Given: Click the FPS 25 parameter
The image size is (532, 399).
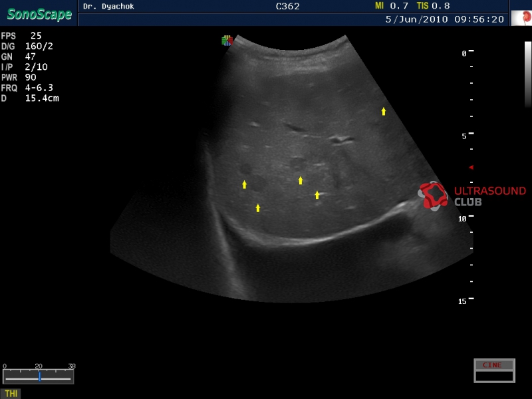Looking at the screenshot, I should coord(21,36).
